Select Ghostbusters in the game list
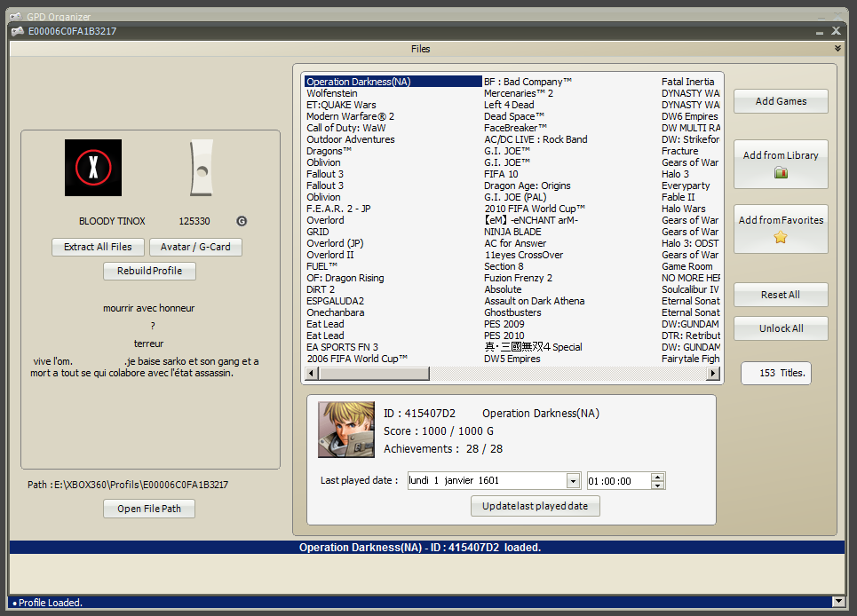Viewport: 857px width, 616px height. click(512, 312)
